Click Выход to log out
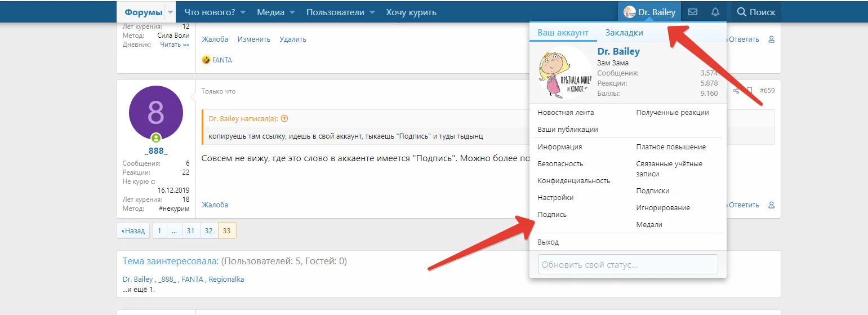The image size is (868, 315). click(548, 242)
